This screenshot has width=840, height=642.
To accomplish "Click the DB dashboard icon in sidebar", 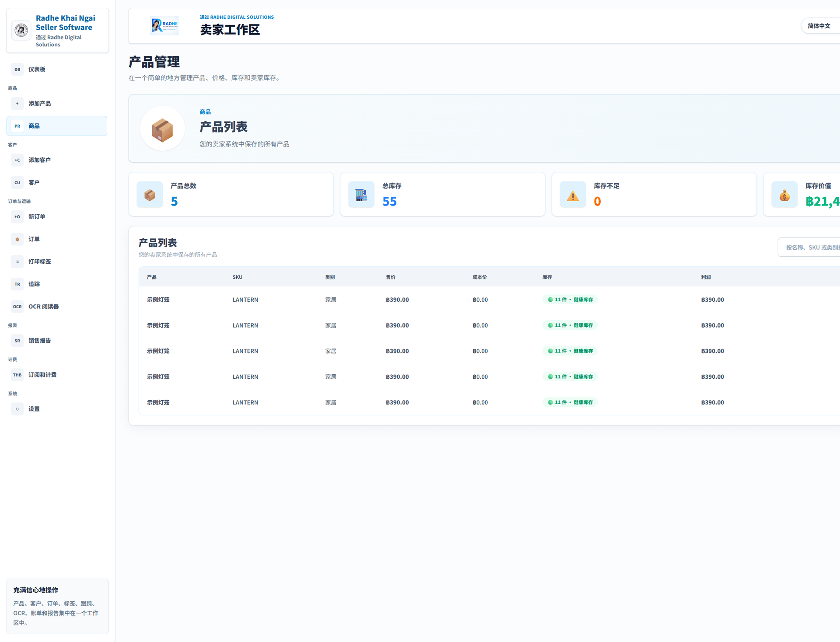I will pyautogui.click(x=17, y=69).
